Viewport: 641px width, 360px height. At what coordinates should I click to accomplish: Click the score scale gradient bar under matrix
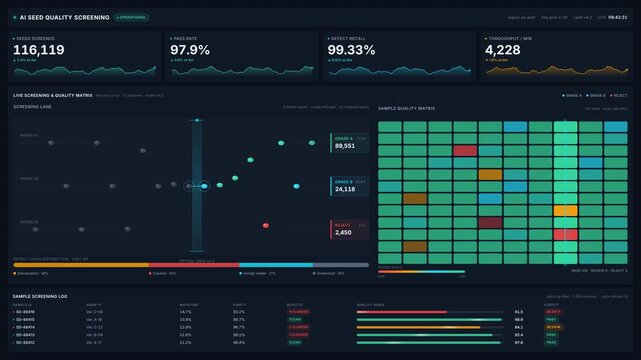(421, 272)
